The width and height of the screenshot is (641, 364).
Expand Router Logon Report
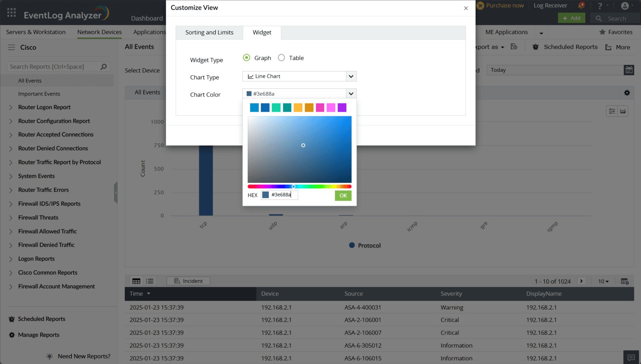pyautogui.click(x=10, y=108)
